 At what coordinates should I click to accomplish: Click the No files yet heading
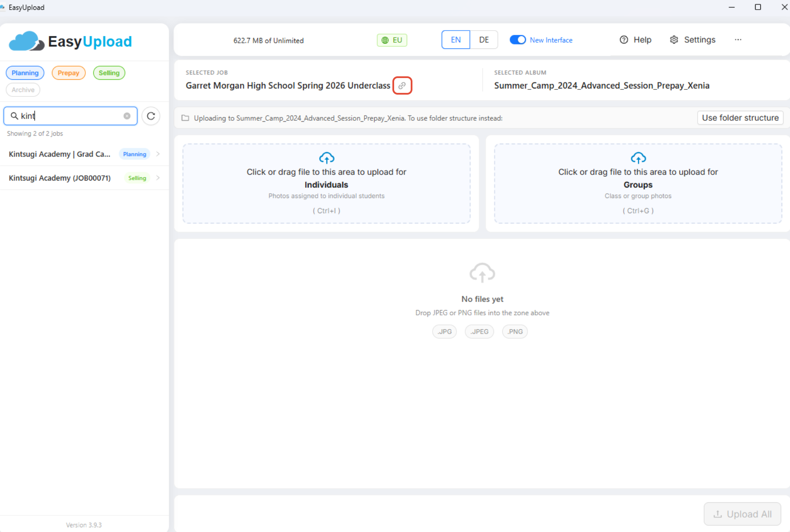[482, 299]
